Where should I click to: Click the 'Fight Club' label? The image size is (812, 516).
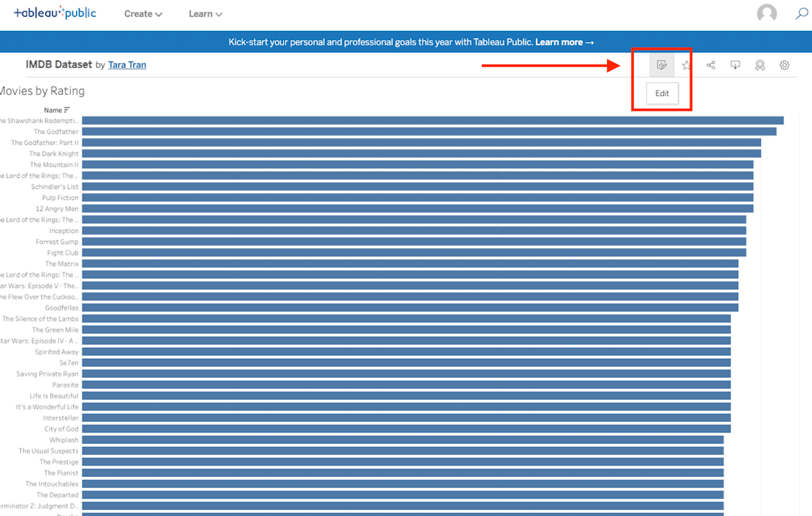63,253
